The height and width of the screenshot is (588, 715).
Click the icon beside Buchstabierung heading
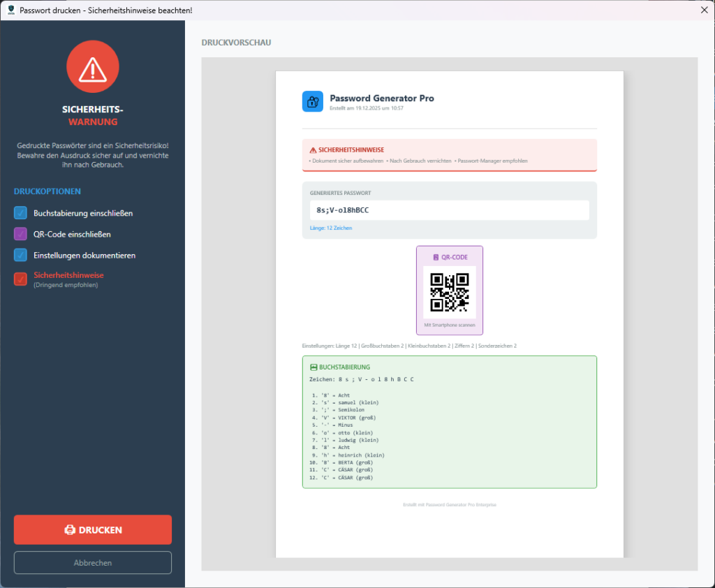point(313,367)
